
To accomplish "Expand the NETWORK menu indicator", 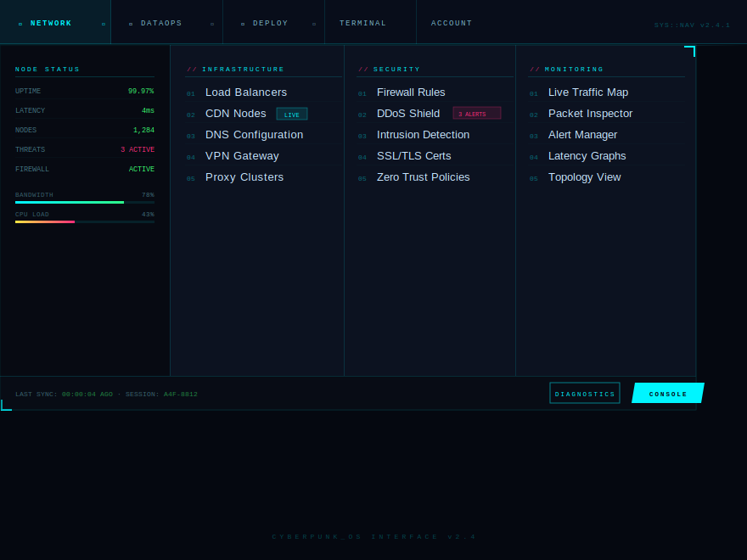I will point(104,24).
